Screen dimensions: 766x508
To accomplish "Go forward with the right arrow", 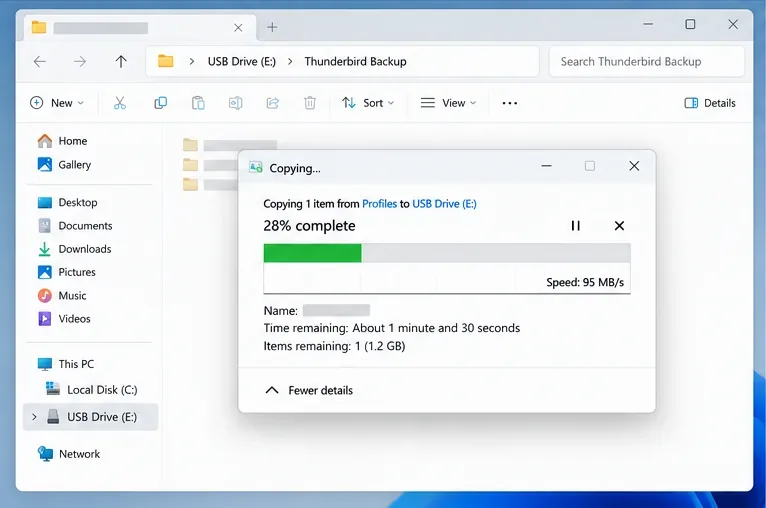I will click(80, 62).
